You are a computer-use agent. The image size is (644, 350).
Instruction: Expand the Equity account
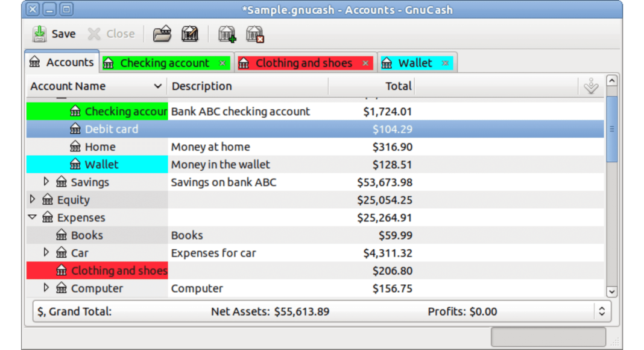point(33,199)
